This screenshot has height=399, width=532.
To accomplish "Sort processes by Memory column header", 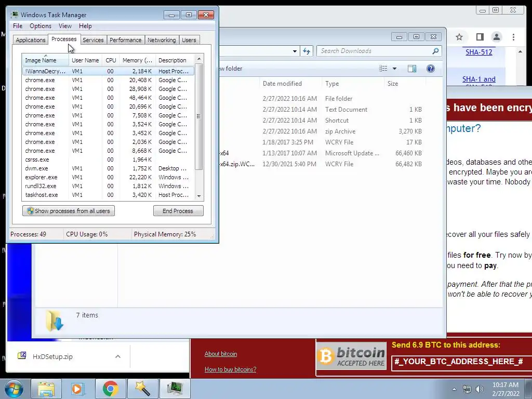I will (x=137, y=60).
